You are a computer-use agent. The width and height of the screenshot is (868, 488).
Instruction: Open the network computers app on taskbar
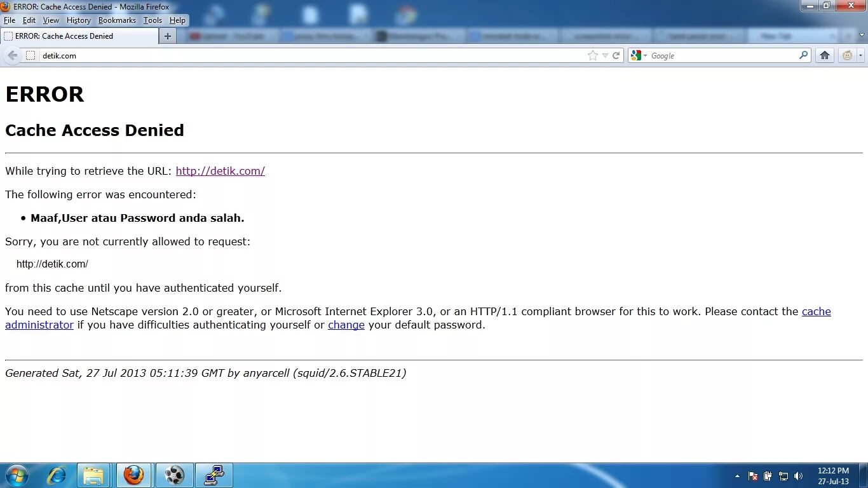(x=214, y=475)
